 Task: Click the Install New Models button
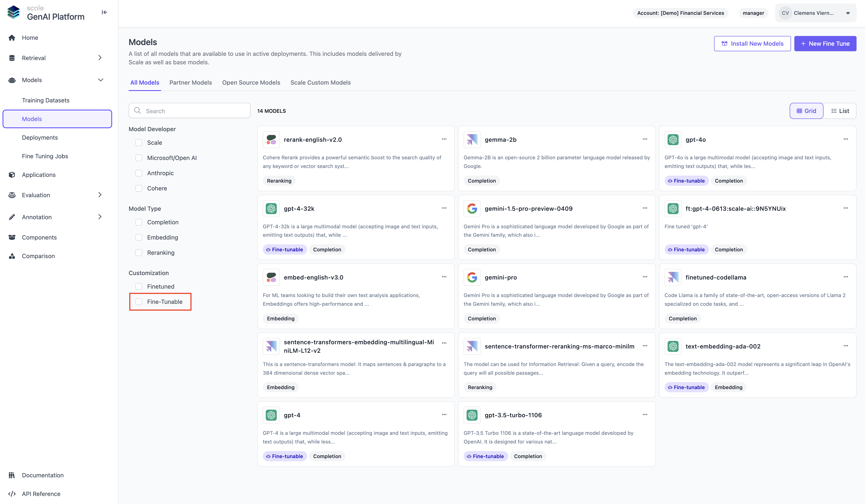[752, 44]
